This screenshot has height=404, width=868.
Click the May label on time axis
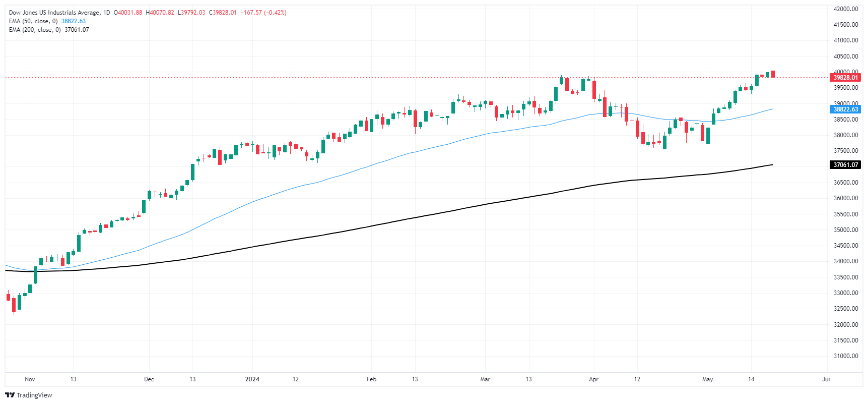707,379
